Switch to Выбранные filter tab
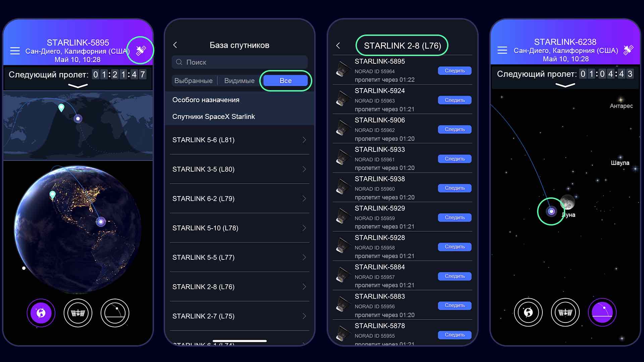 [194, 81]
